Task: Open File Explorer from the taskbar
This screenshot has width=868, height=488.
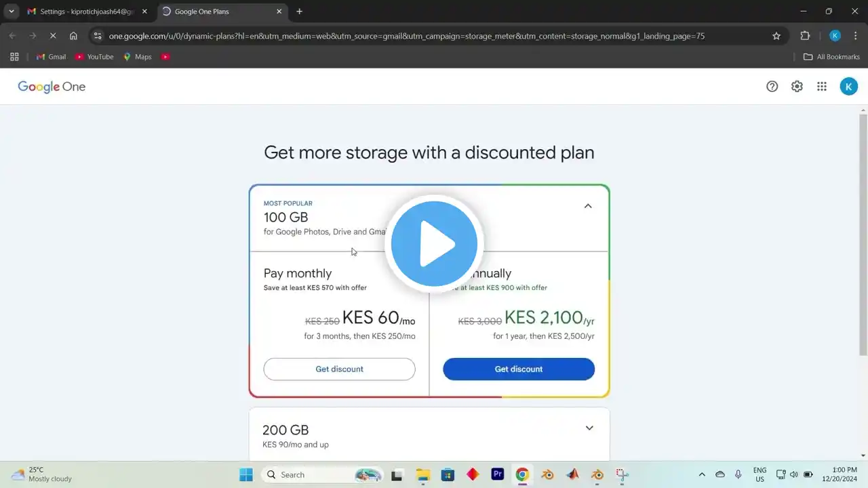Action: coord(422,474)
